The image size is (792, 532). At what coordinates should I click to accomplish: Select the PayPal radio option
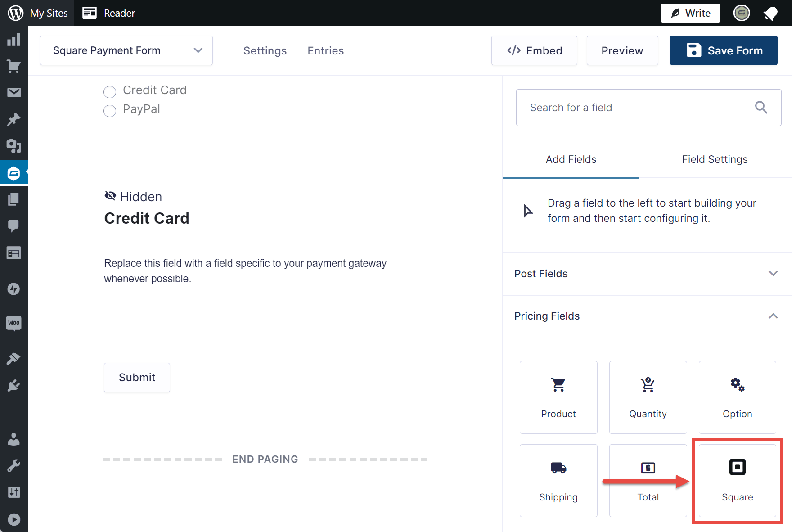tap(110, 111)
